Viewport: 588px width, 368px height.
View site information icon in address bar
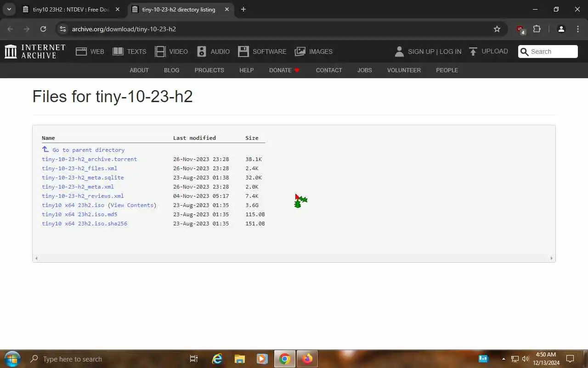tap(63, 29)
